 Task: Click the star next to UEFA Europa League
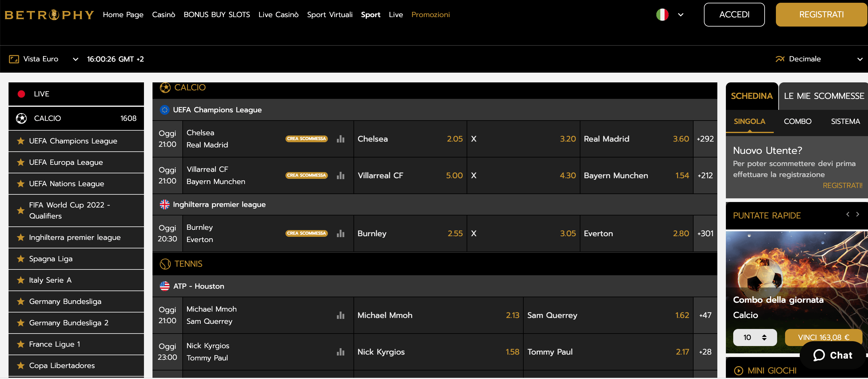pyautogui.click(x=20, y=163)
